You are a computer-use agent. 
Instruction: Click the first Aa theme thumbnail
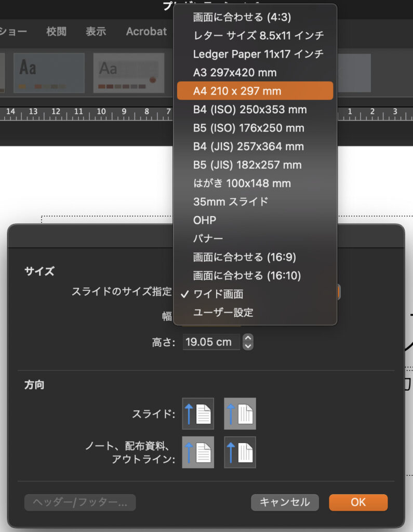pyautogui.click(x=49, y=73)
